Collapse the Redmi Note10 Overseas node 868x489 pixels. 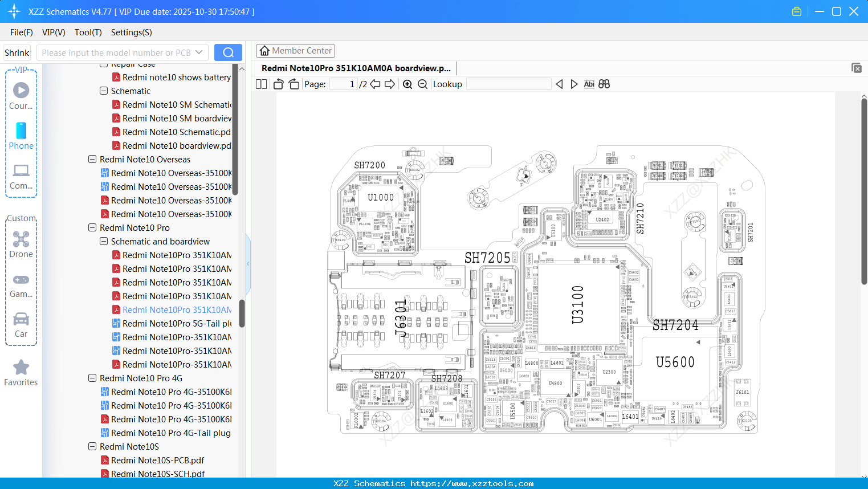click(92, 160)
